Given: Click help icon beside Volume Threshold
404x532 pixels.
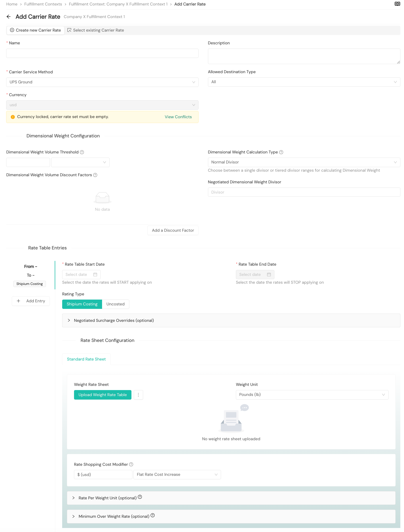Looking at the screenshot, I should 82,152.
